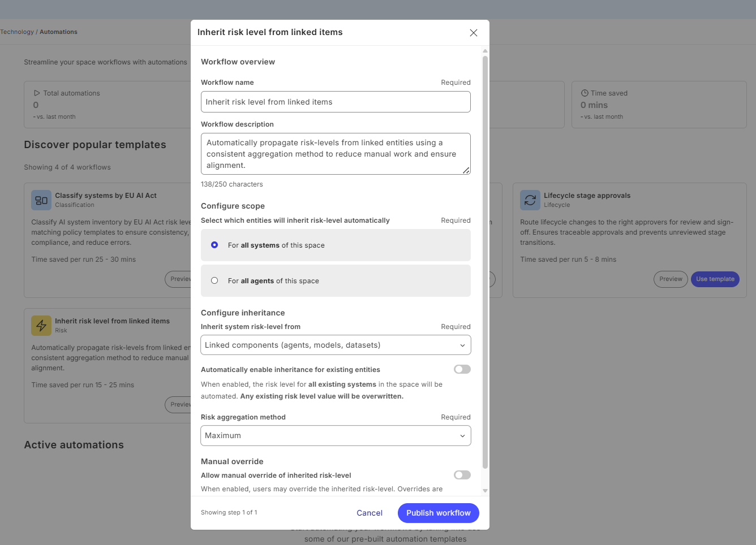Enable automatic inheritance for existing entities
The width and height of the screenshot is (756, 545).
pyautogui.click(x=462, y=369)
